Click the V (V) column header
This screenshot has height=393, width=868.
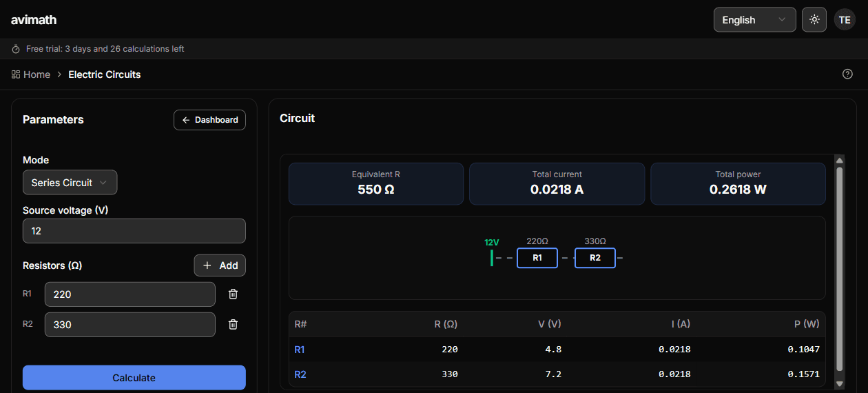click(x=550, y=324)
